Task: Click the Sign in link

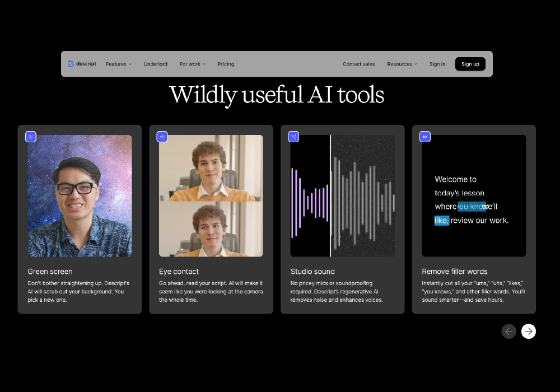Action: pyautogui.click(x=437, y=64)
